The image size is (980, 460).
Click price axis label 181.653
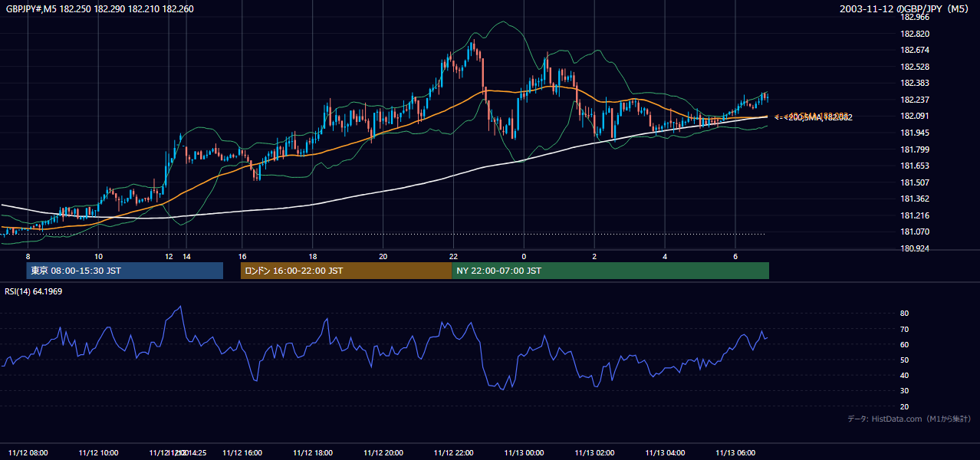pos(915,166)
